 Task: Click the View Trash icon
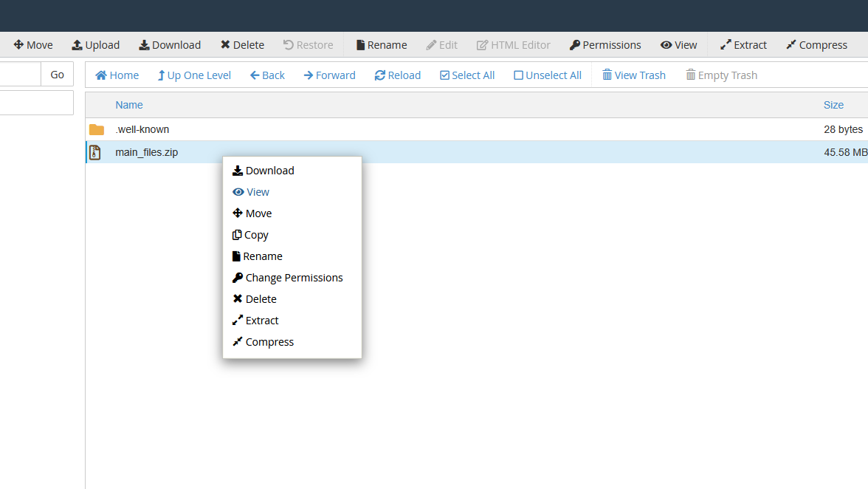pyautogui.click(x=607, y=75)
